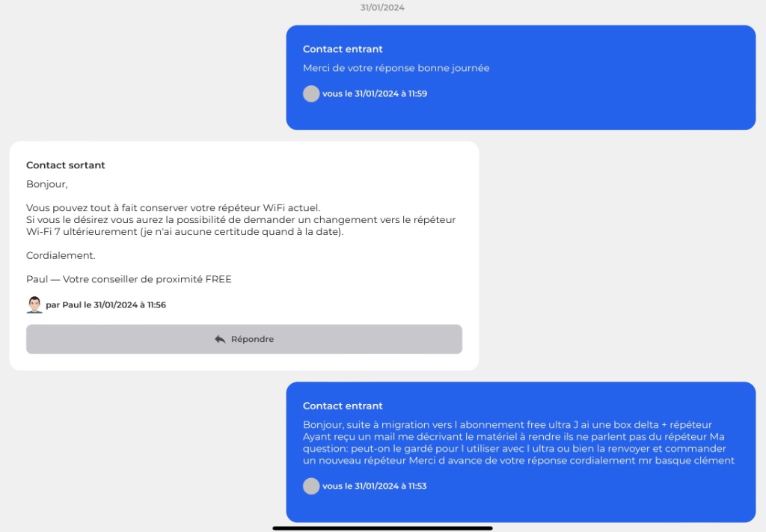Screen dimensions: 766x532
Task: Click "Contact entrant" title above the box delta question
Action: 343,406
